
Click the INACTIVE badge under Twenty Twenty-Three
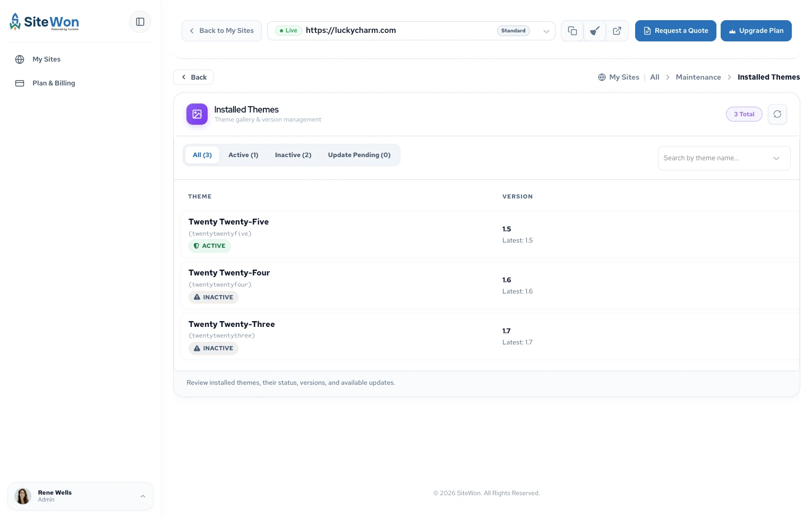213,348
